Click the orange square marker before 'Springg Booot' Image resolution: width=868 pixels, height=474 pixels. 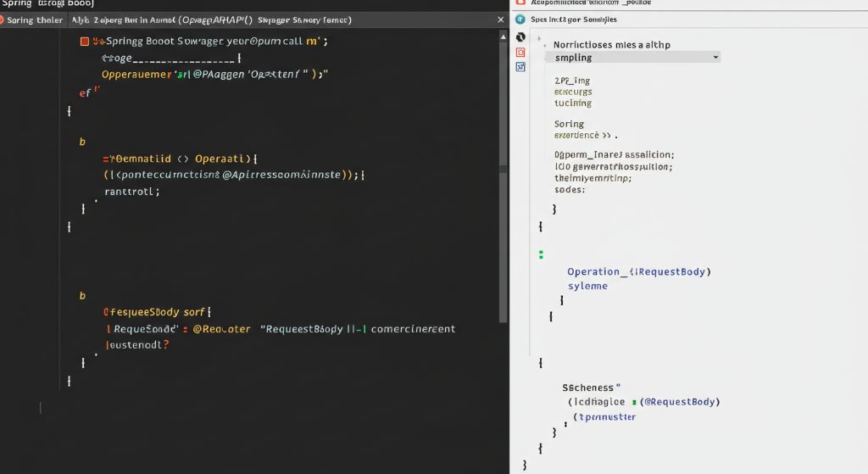click(x=84, y=41)
